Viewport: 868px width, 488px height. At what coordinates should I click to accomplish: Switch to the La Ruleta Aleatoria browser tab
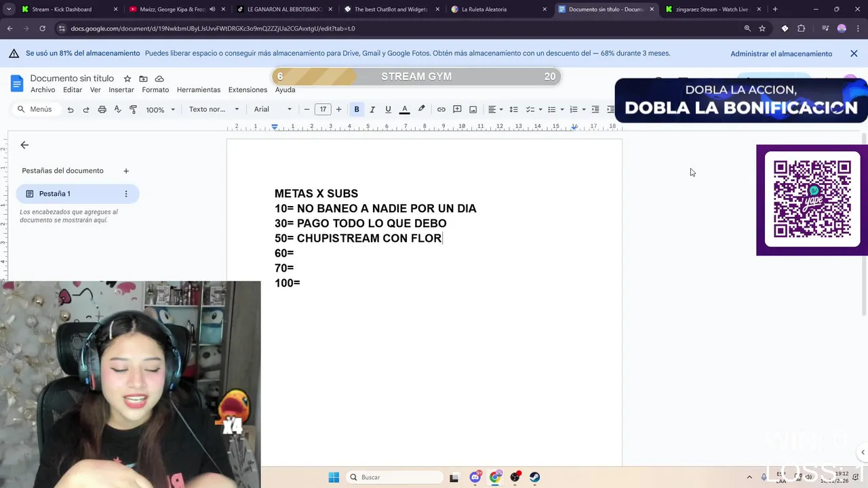coord(498,9)
